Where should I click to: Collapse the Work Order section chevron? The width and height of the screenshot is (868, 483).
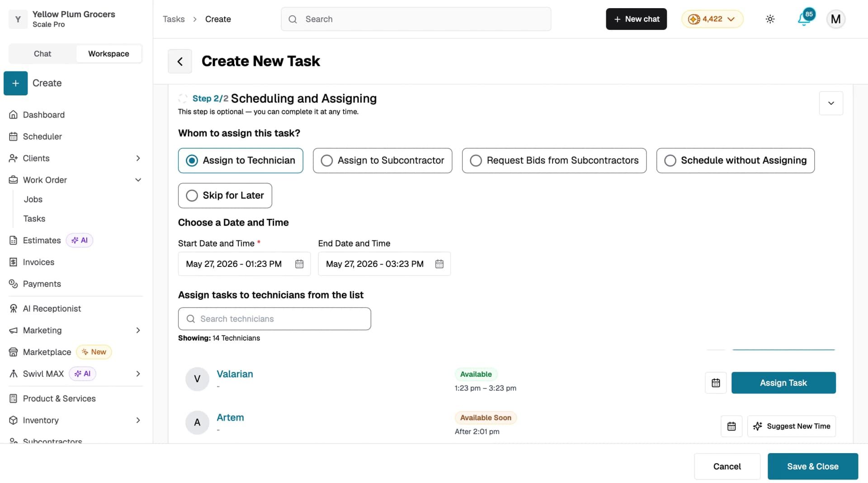[x=138, y=180]
